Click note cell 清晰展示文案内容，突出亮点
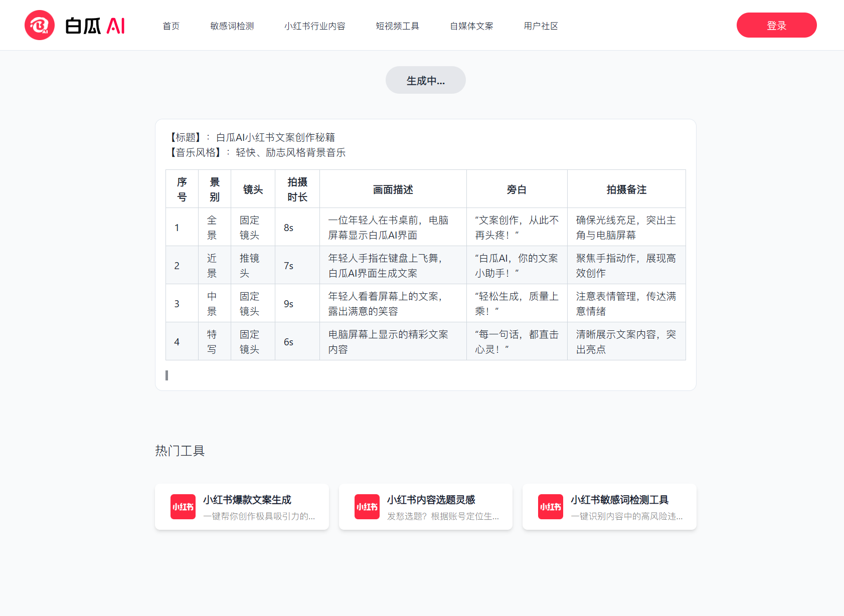Viewport: 844px width, 616px height. tap(626, 342)
